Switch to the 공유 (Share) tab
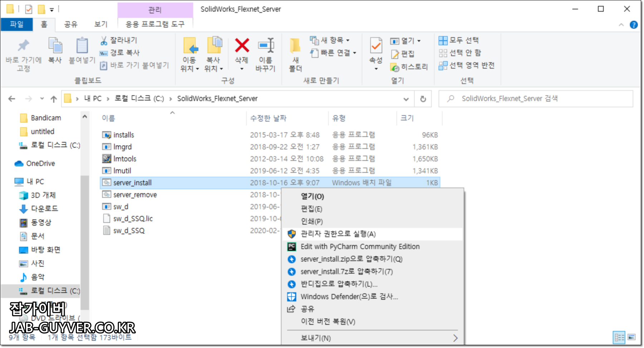 pyautogui.click(x=70, y=24)
